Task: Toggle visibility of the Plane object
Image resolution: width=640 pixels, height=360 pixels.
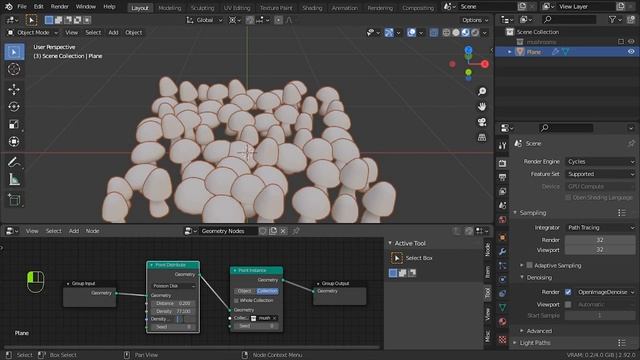Action: point(631,52)
